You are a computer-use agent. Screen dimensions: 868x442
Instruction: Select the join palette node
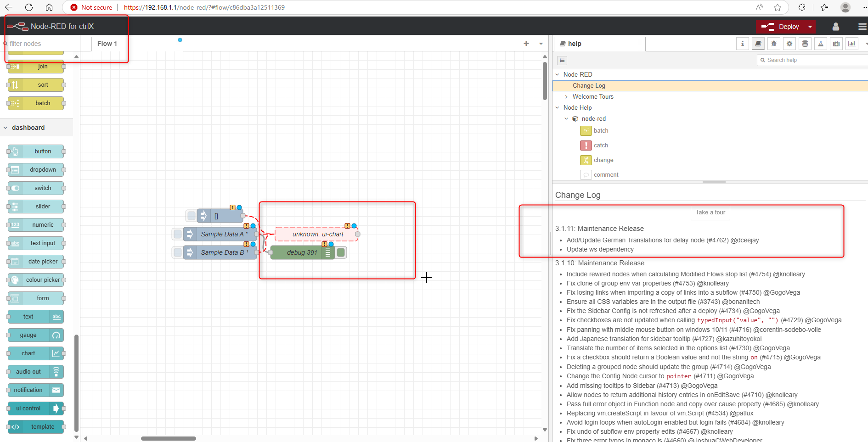click(x=36, y=67)
